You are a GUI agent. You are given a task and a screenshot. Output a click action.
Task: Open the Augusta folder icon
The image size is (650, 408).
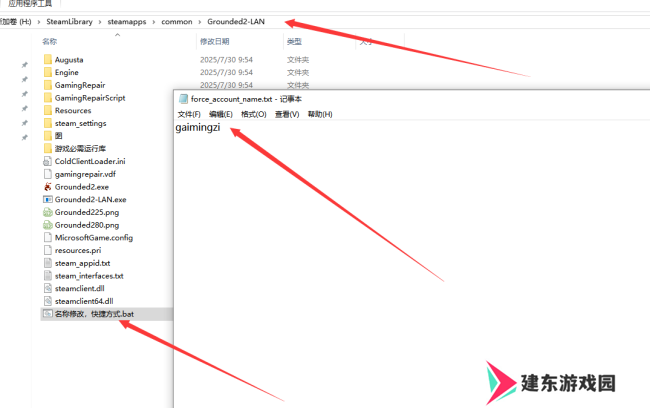pos(48,60)
